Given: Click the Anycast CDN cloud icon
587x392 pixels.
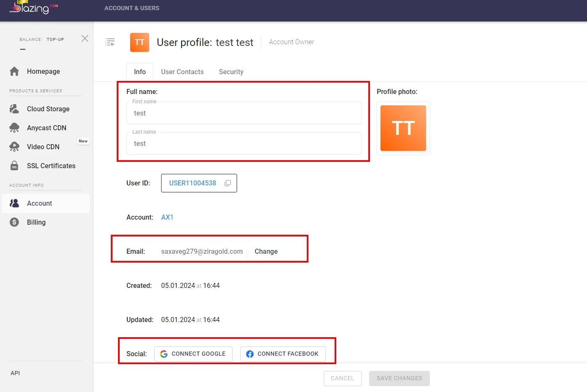Looking at the screenshot, I should pos(14,128).
